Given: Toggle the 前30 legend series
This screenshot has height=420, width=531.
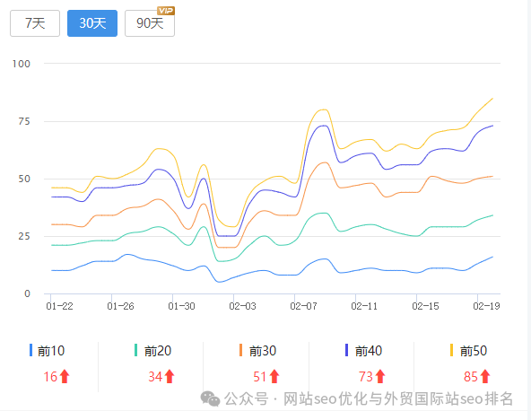Looking at the screenshot, I should (x=257, y=351).
